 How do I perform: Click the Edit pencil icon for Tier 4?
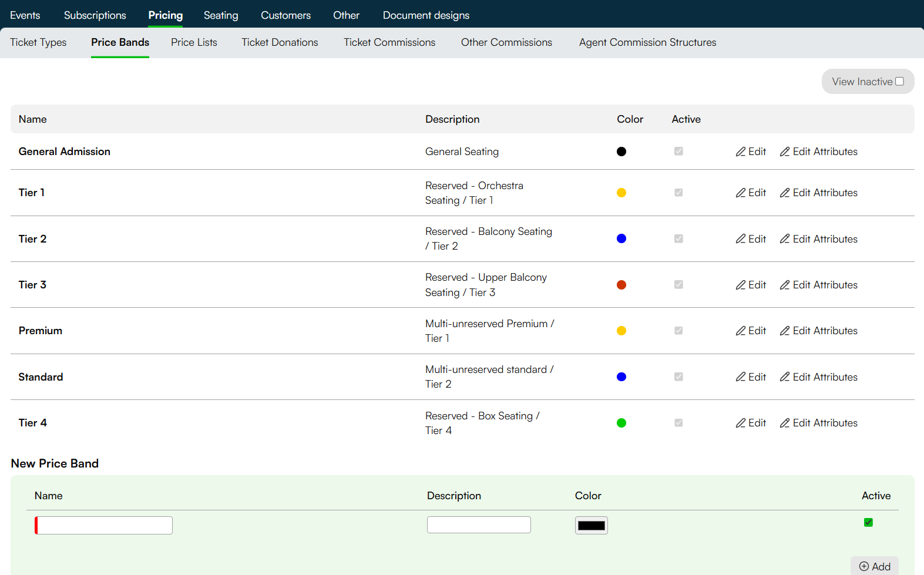741,423
